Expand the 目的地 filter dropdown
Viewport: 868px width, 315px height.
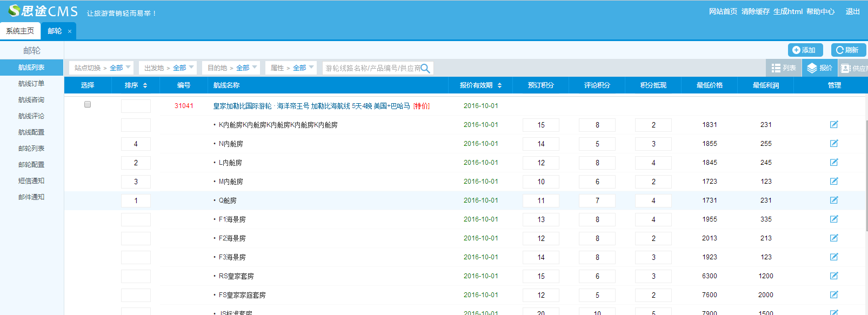[232, 68]
